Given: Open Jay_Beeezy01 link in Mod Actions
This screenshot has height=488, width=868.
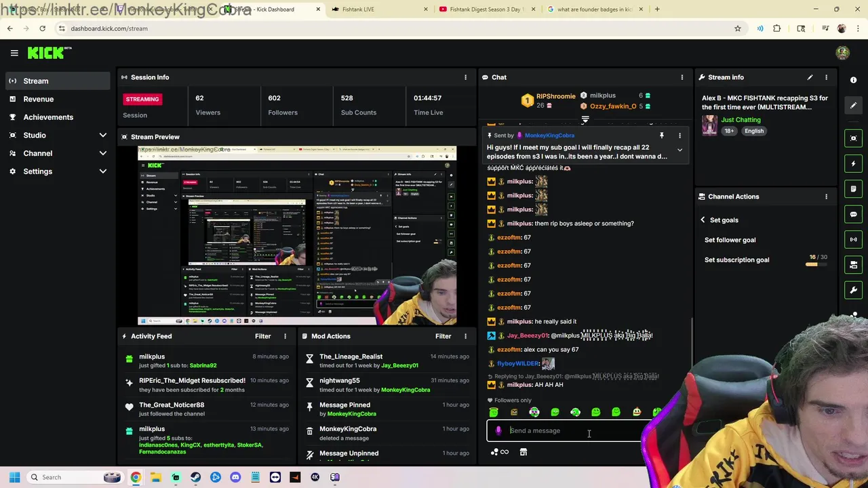Looking at the screenshot, I should coord(399,365).
